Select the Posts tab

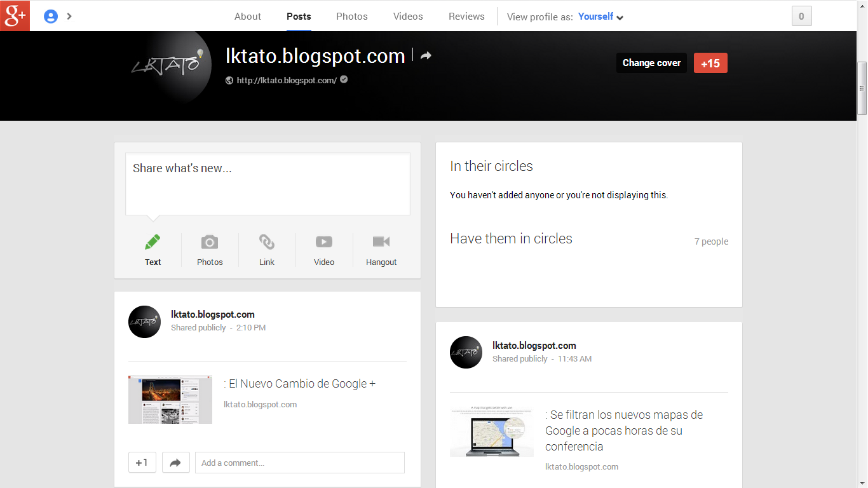(299, 17)
